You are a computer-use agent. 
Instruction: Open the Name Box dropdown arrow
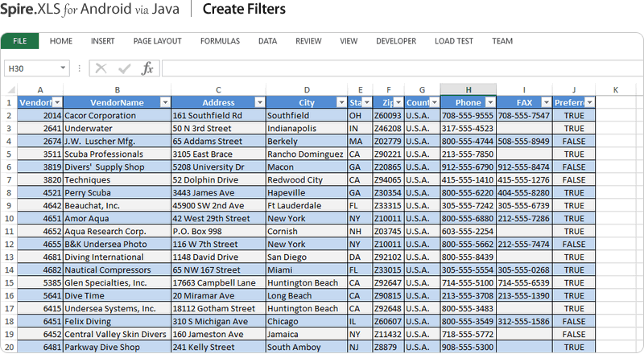click(64, 69)
